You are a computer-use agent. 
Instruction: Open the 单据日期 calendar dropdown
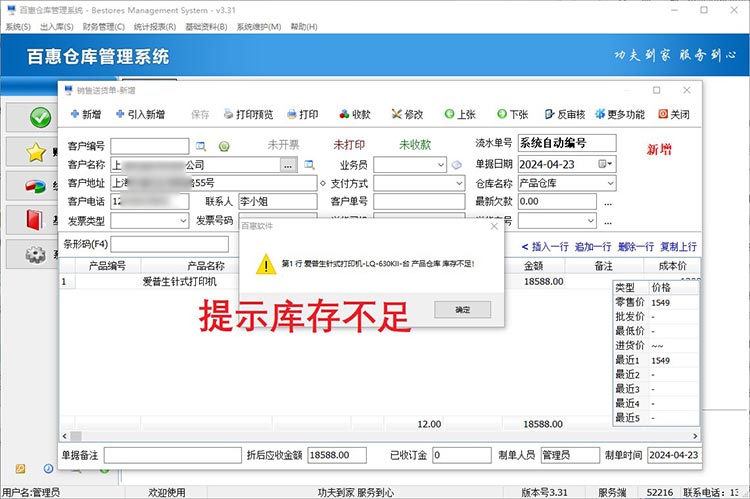tap(605, 164)
